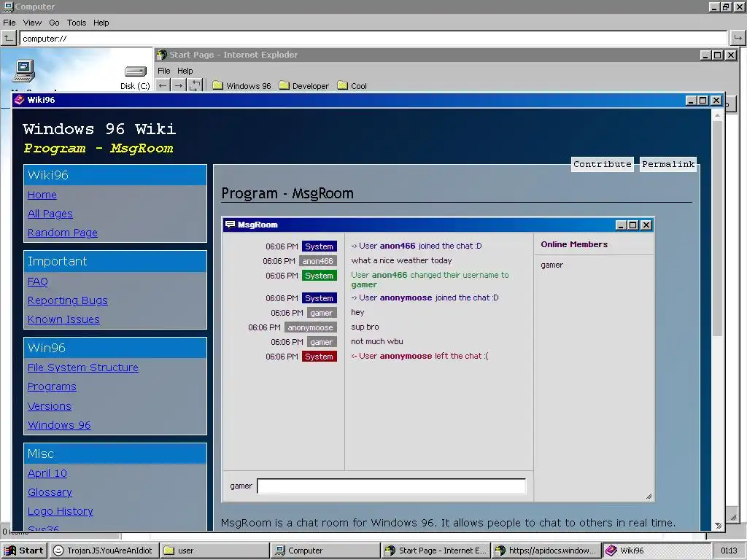The height and width of the screenshot is (560, 747).
Task: Click the Contribute button
Action: click(x=602, y=164)
